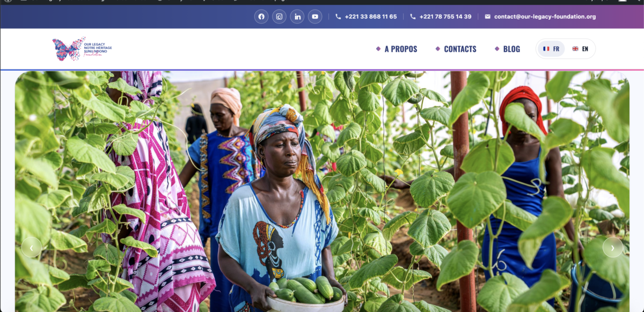This screenshot has height=312, width=644.
Task: Open the Instagram social icon
Action: tap(279, 17)
